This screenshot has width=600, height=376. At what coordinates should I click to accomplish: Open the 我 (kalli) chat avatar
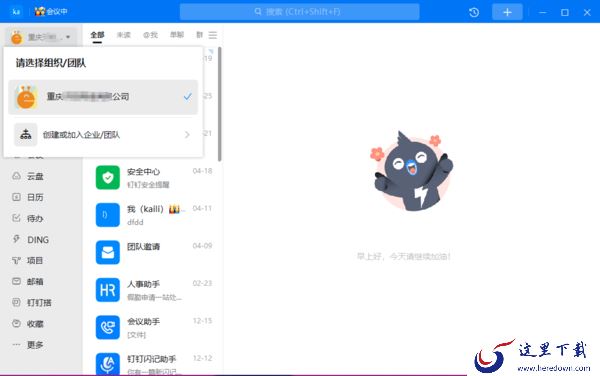(x=108, y=215)
